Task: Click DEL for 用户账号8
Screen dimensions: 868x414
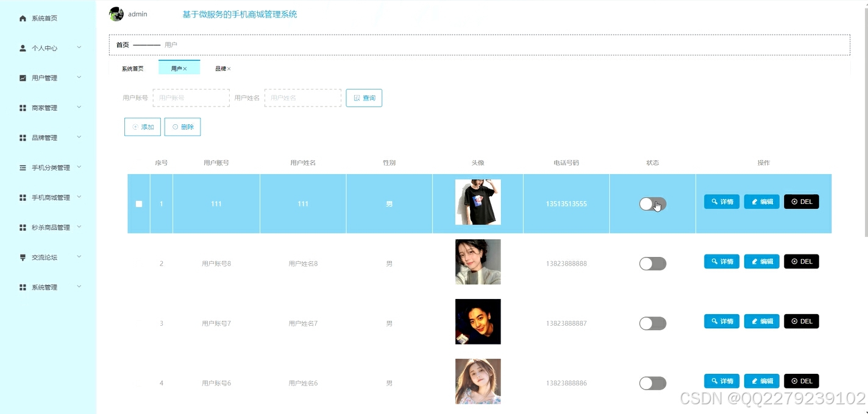Action: (x=802, y=261)
